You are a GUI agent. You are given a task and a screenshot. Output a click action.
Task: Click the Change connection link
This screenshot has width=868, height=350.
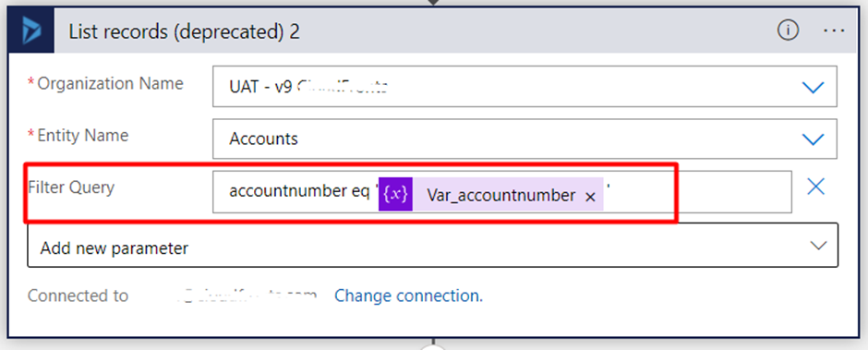(408, 296)
